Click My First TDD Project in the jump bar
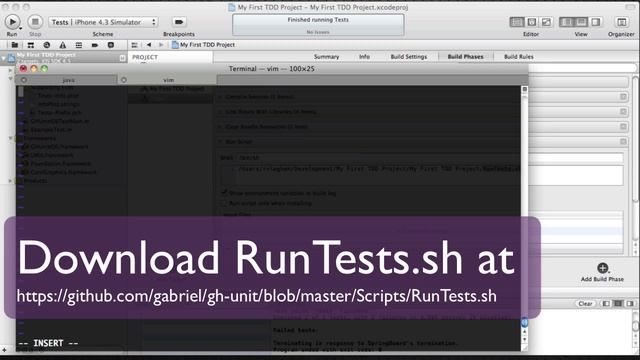This screenshot has height=360, width=640. coord(203,45)
